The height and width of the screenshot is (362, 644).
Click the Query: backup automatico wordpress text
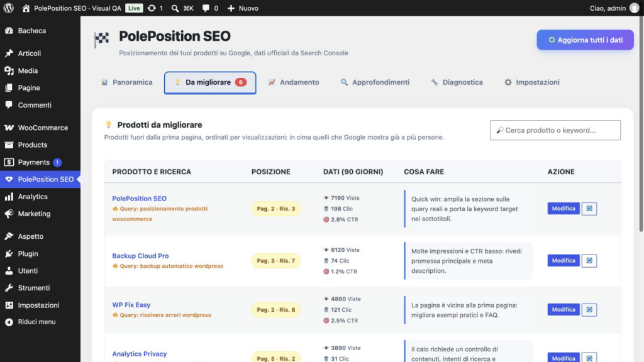click(x=167, y=266)
